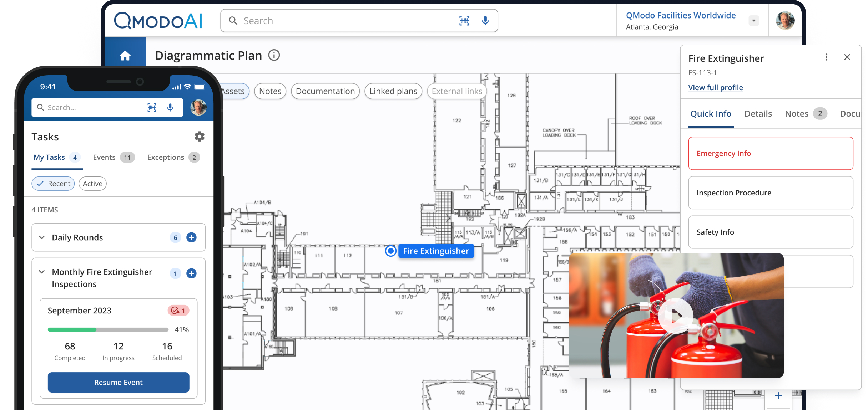Expand the Inspection Procedure section
The image size is (868, 410).
coord(771,193)
